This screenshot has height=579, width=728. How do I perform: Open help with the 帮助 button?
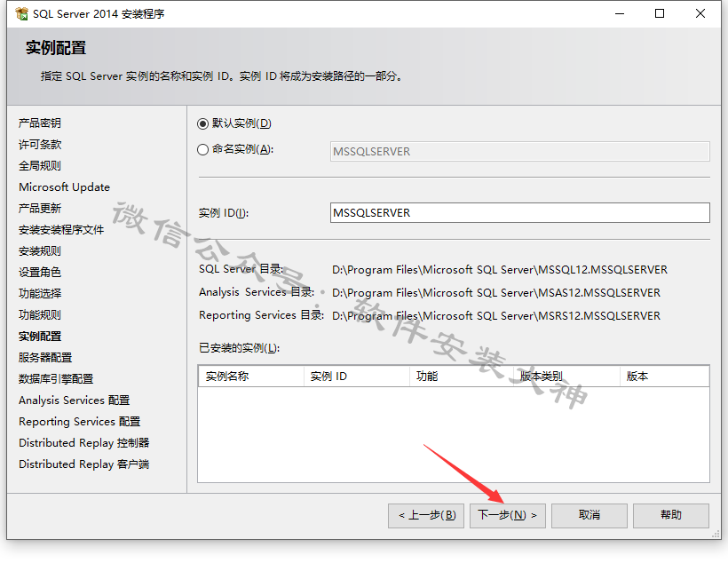pyautogui.click(x=671, y=515)
